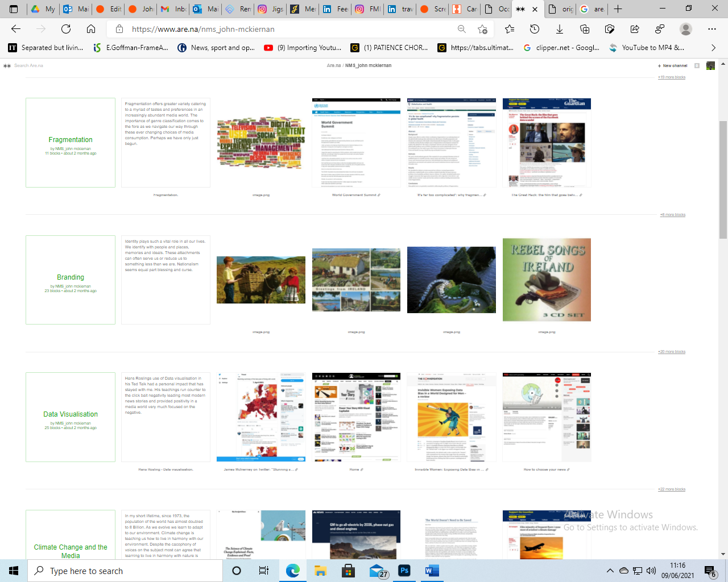Click the Are.na asterisk logo icon
Viewport: 728px width, 582px height.
[7, 66]
